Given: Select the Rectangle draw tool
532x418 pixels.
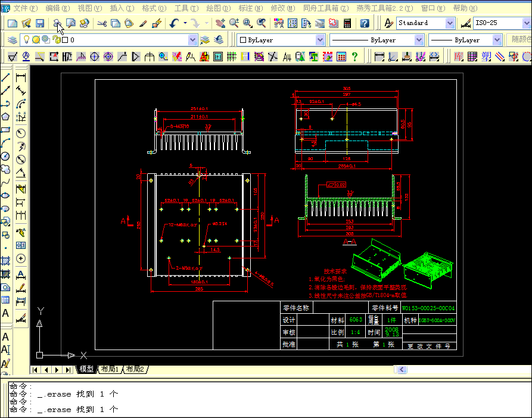Looking at the screenshot, I should pos(5,130).
